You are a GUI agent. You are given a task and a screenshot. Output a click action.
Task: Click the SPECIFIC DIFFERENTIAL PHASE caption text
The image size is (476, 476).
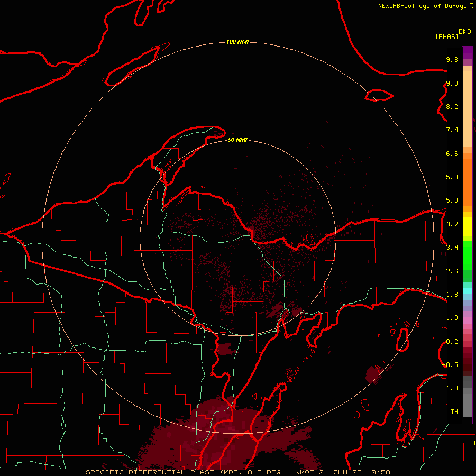click(x=151, y=472)
